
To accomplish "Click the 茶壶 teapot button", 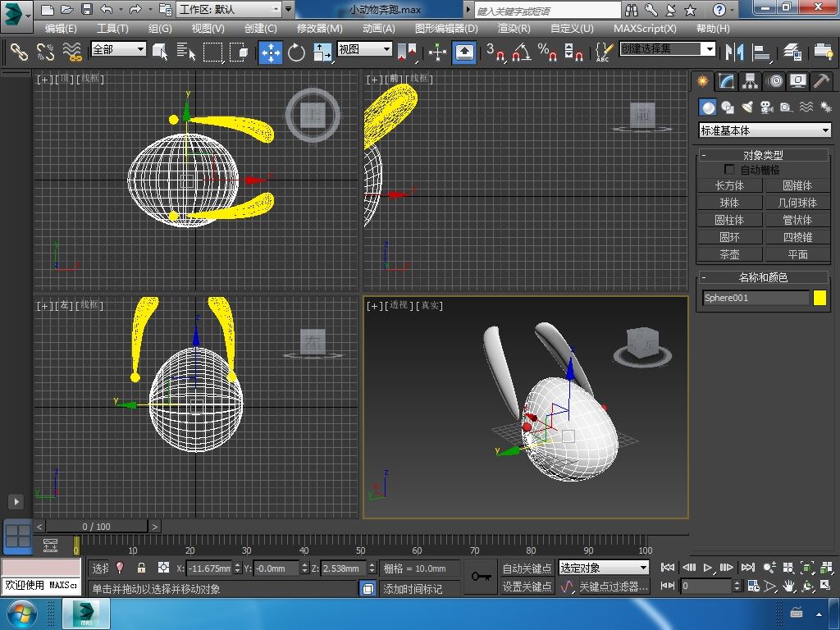I will 729,254.
